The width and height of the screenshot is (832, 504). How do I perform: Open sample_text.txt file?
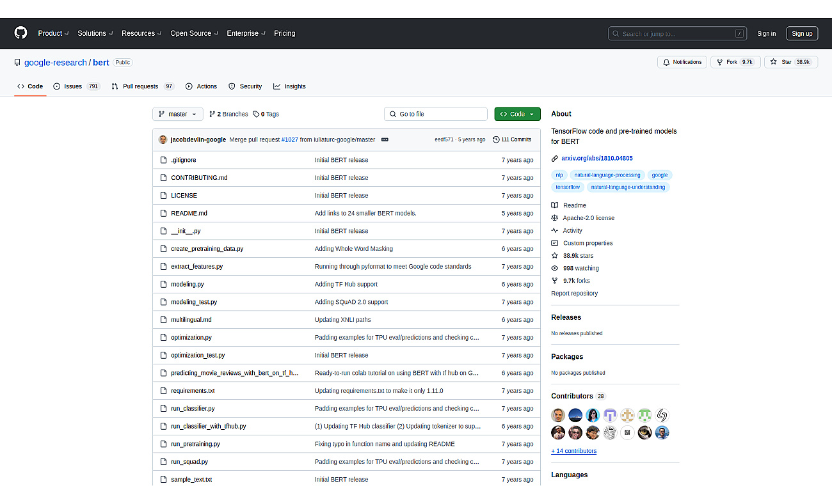(191, 480)
